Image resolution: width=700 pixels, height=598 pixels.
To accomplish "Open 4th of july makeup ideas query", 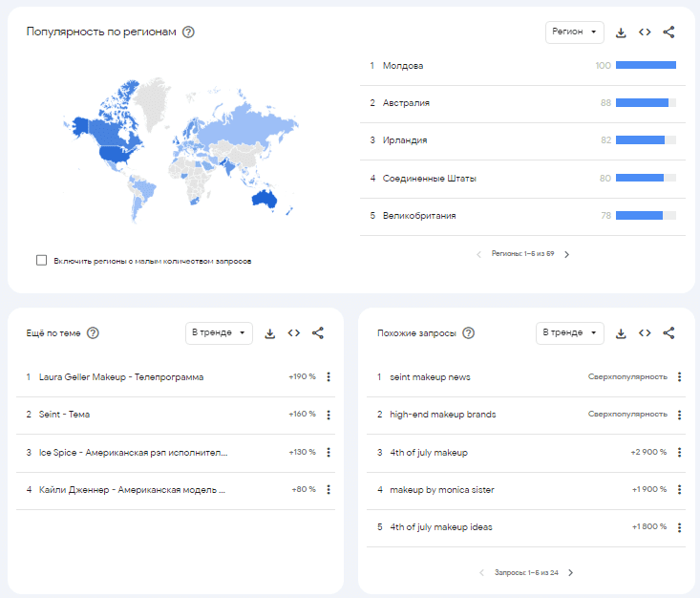I will pos(441,527).
